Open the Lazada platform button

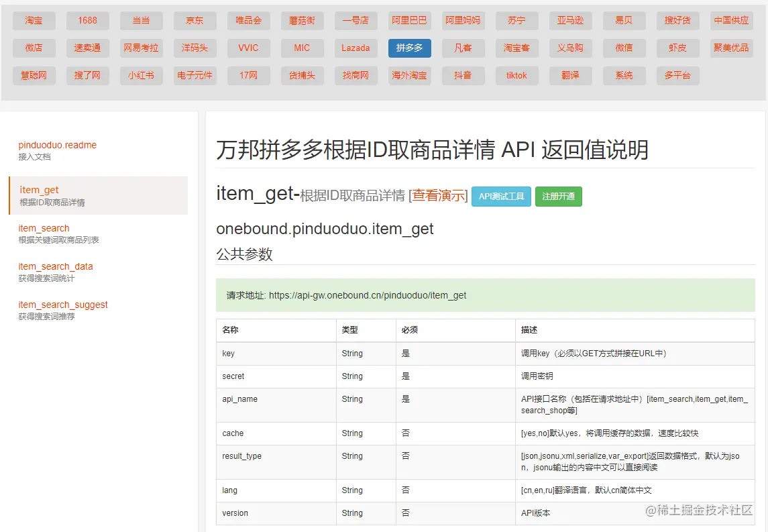[355, 48]
